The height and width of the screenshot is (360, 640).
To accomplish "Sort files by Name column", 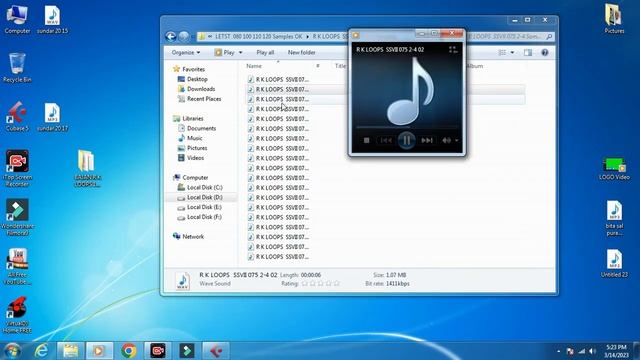I will 254,66.
